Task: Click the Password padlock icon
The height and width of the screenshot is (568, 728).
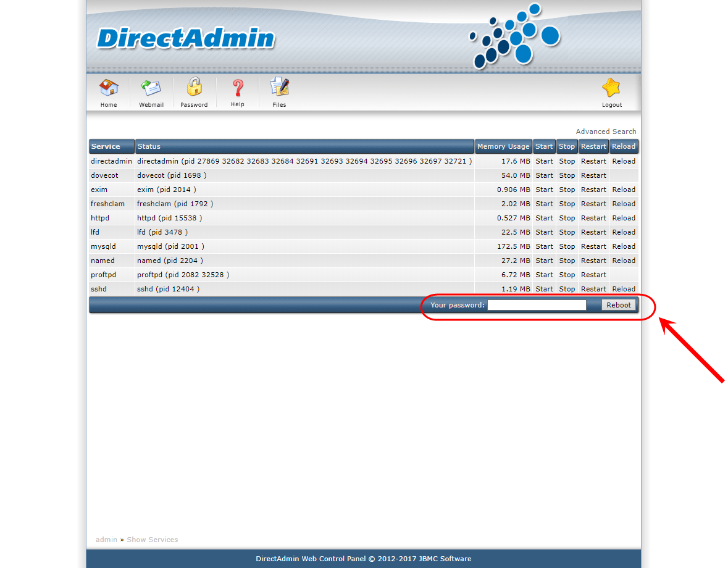Action: 194,87
